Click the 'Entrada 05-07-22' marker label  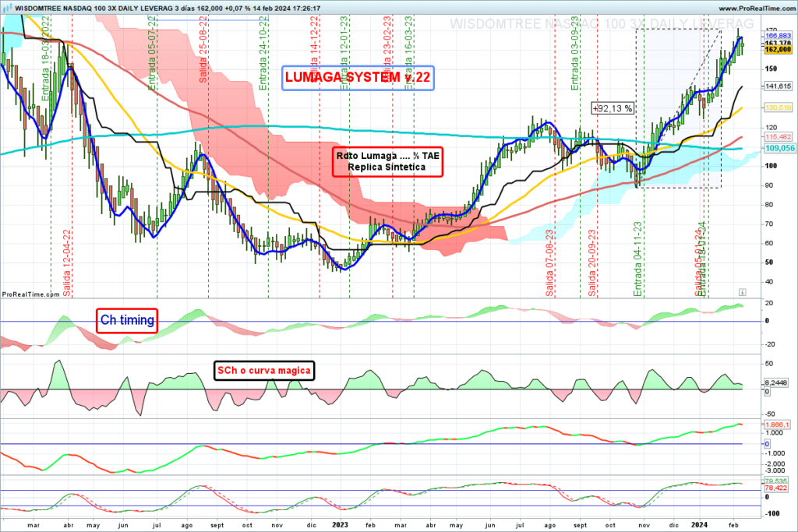152,53
